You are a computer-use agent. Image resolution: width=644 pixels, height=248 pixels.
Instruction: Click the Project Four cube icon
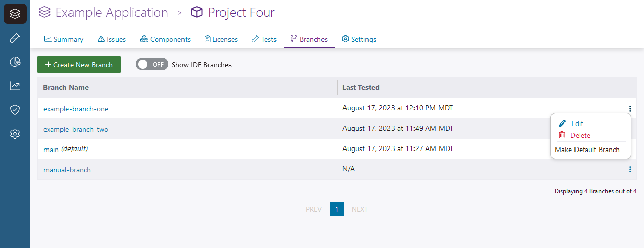197,12
